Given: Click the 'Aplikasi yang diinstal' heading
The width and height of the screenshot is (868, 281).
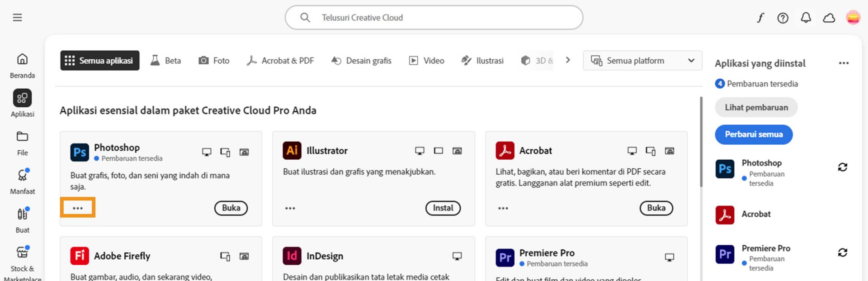Looking at the screenshot, I should 760,63.
